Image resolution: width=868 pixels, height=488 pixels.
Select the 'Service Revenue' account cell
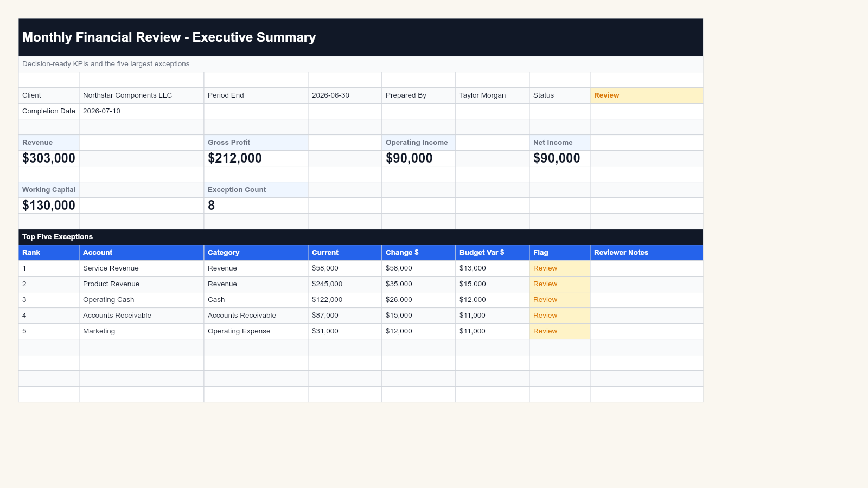(142, 268)
